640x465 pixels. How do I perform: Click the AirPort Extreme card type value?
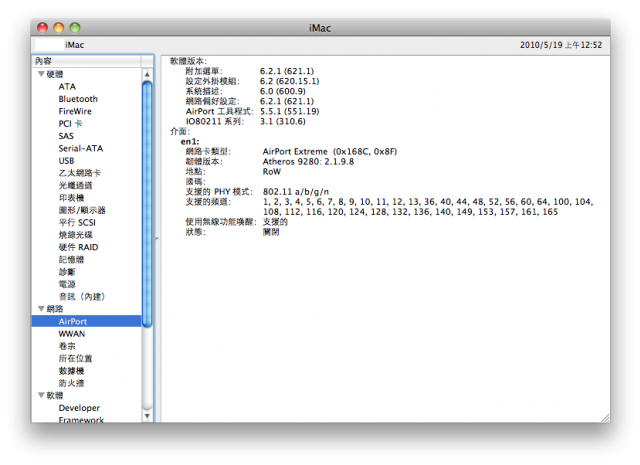[x=330, y=151]
